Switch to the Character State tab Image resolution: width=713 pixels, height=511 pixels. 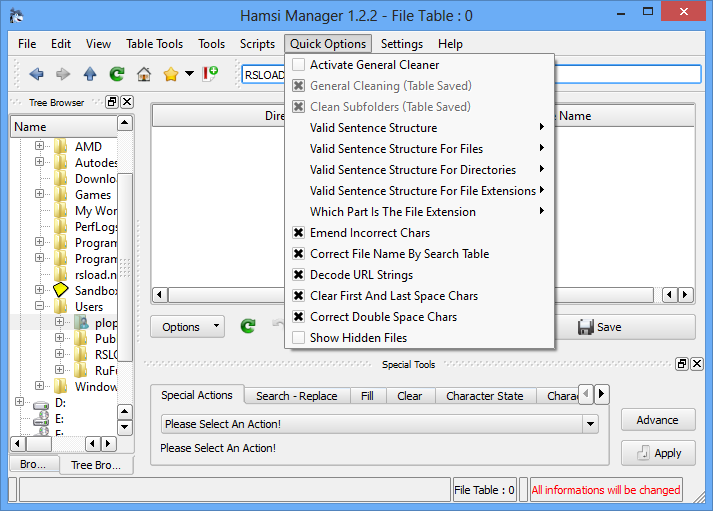(x=485, y=396)
